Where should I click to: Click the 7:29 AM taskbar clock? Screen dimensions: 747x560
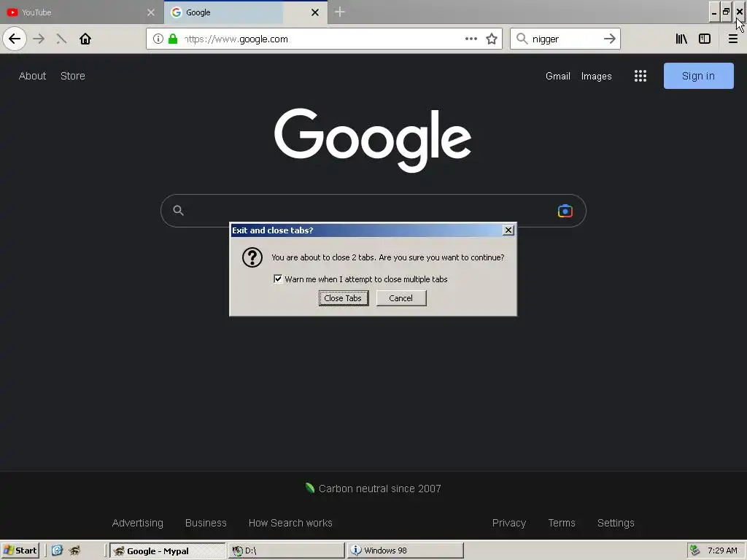(x=722, y=551)
